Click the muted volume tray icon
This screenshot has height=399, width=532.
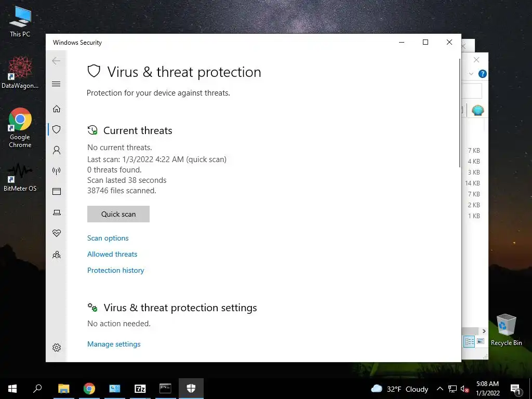465,389
